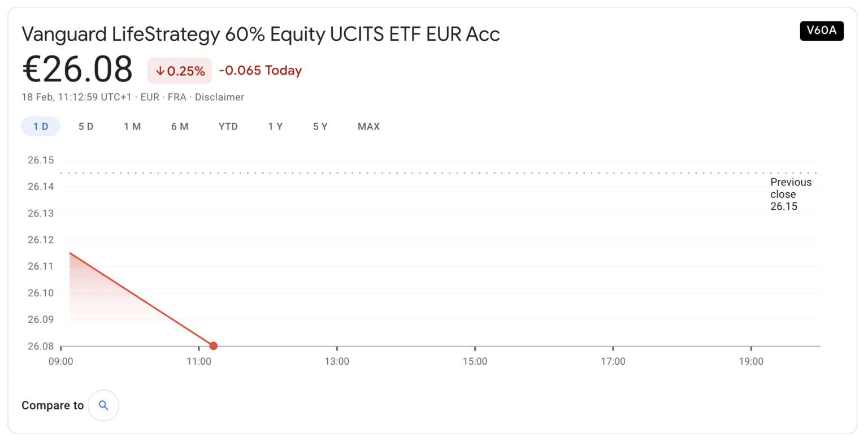Click the -0.065 Today change text
868x441 pixels.
click(260, 70)
